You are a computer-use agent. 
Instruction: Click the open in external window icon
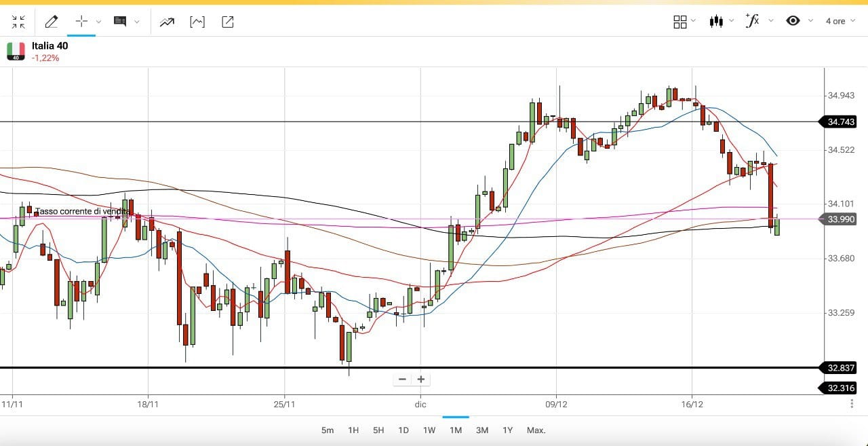coord(228,22)
